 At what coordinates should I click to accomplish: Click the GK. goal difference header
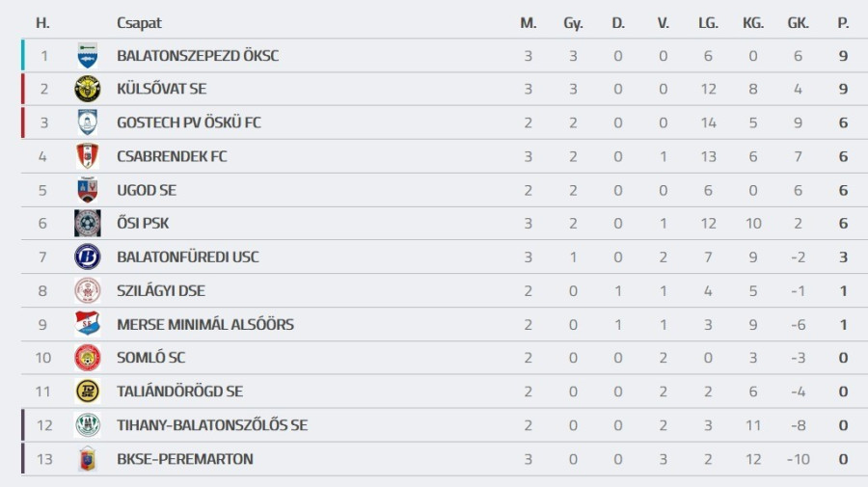click(798, 23)
